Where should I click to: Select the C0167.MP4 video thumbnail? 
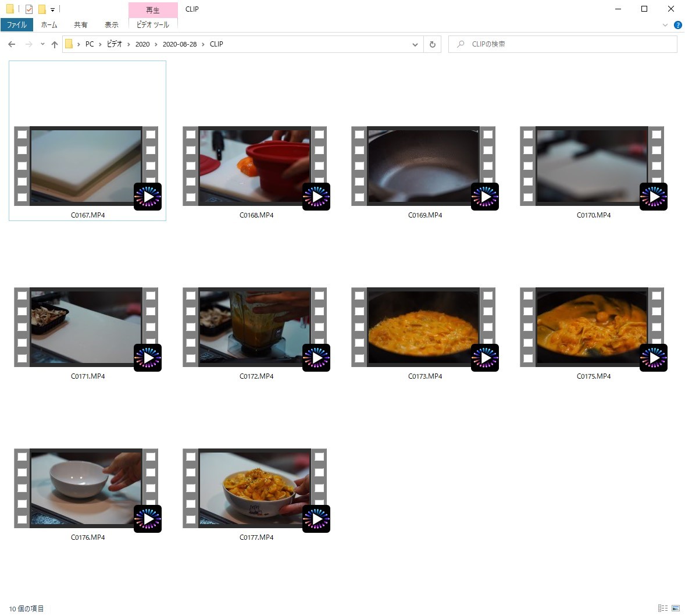coord(86,166)
